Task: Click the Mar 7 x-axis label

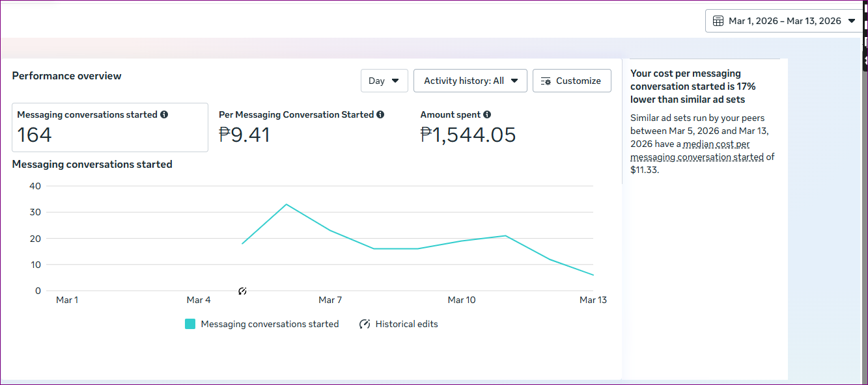Action: (330, 300)
